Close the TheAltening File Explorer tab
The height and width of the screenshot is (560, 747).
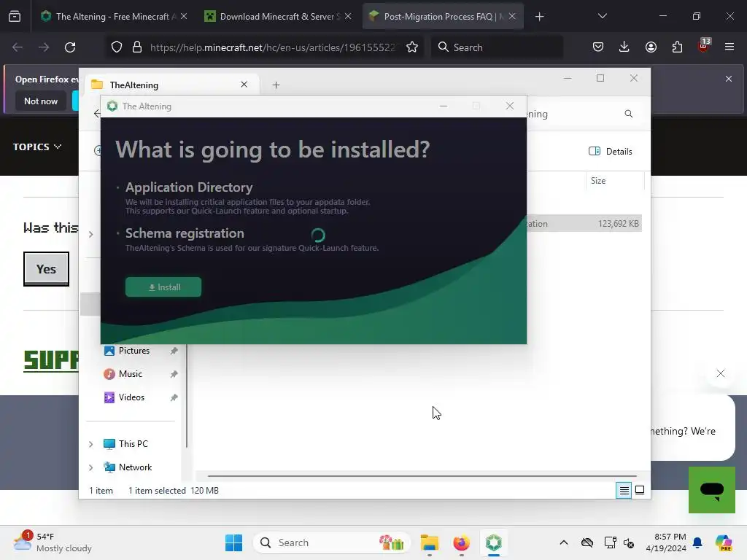244,85
